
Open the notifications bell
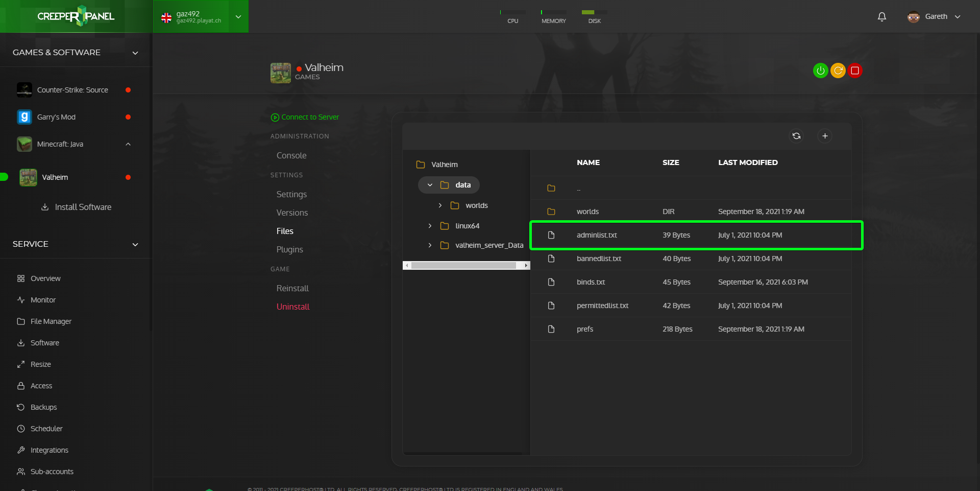coord(881,16)
